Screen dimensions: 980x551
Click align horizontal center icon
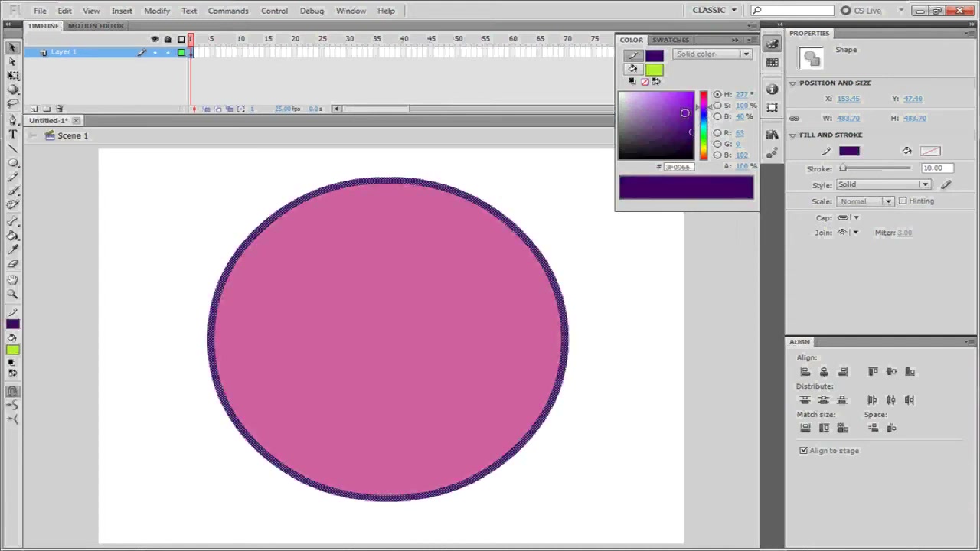[824, 372]
